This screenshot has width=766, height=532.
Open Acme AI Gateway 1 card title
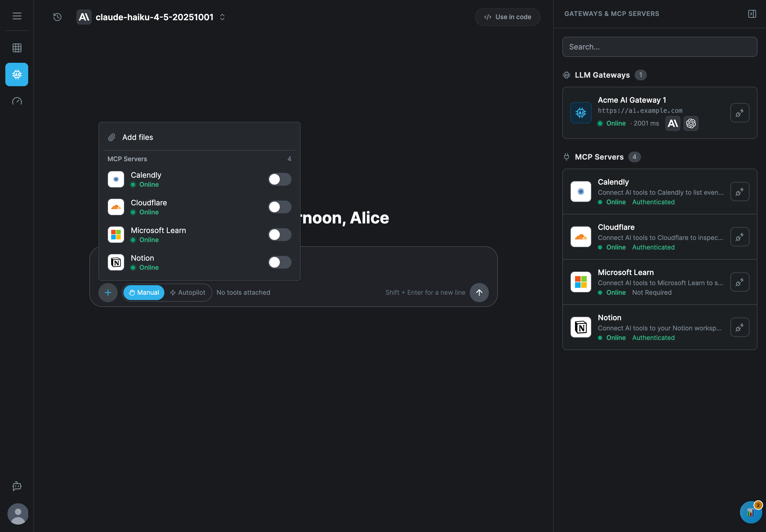pos(632,100)
